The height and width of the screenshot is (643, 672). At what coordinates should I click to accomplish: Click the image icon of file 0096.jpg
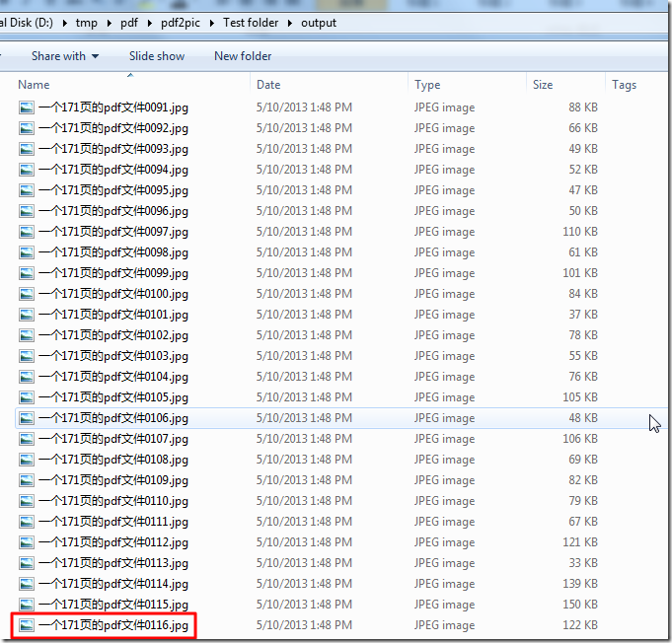click(x=26, y=211)
